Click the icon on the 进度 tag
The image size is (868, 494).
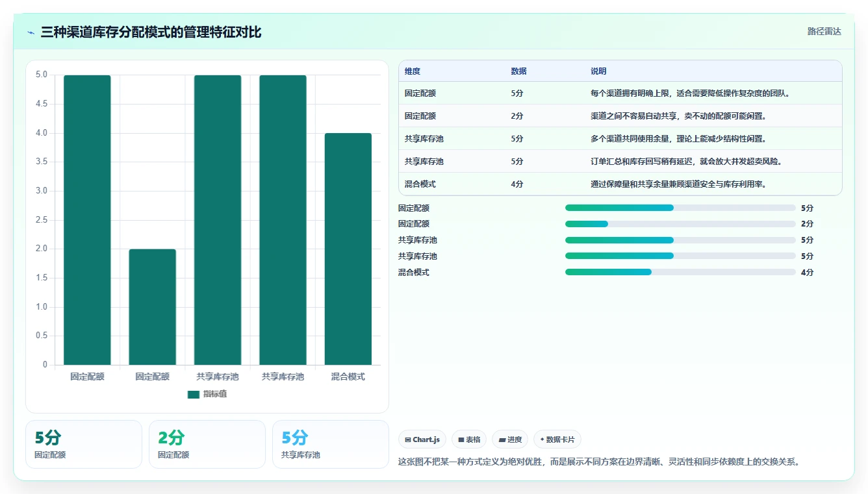tap(502, 439)
